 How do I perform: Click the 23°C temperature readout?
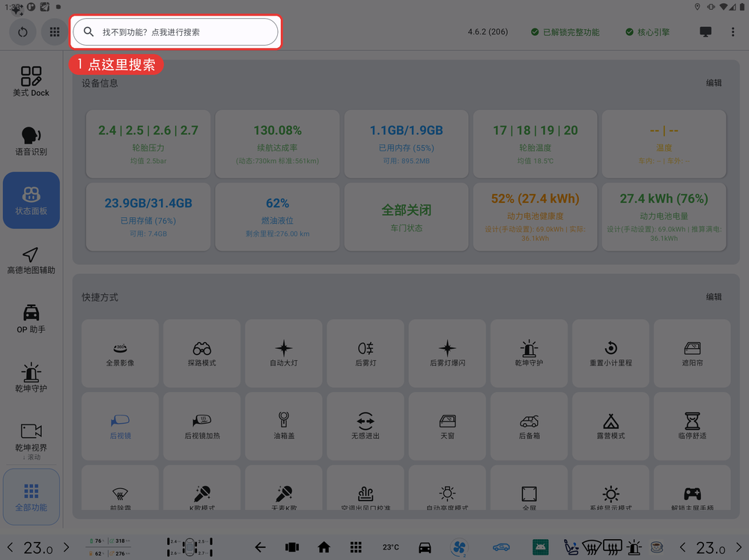point(390,547)
